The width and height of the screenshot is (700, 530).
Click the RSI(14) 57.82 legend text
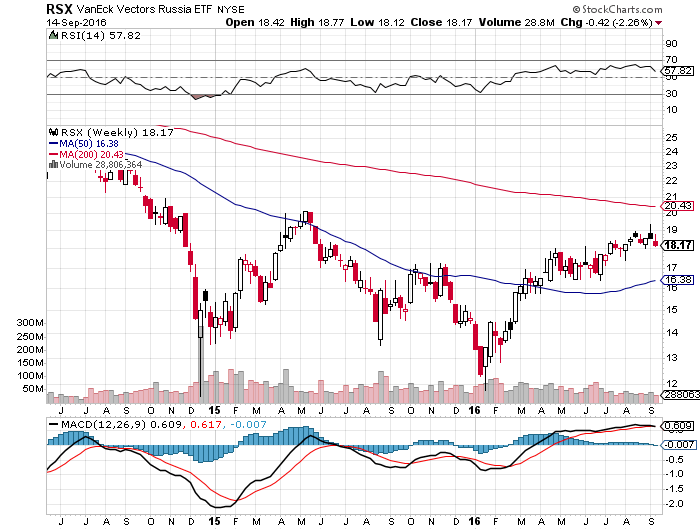click(x=101, y=35)
